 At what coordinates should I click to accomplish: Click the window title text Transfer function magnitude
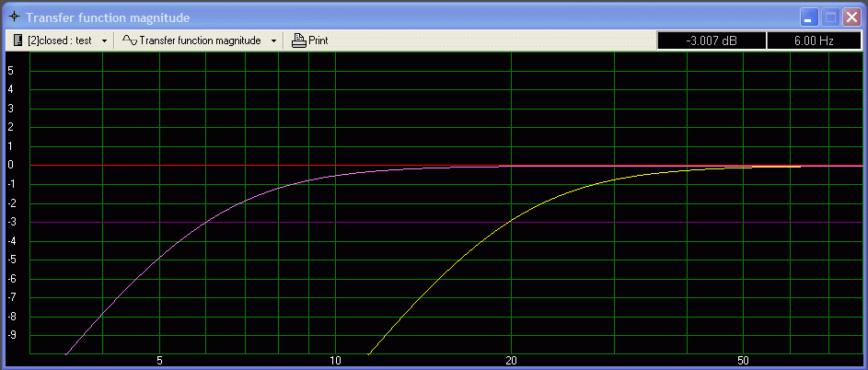click(108, 17)
